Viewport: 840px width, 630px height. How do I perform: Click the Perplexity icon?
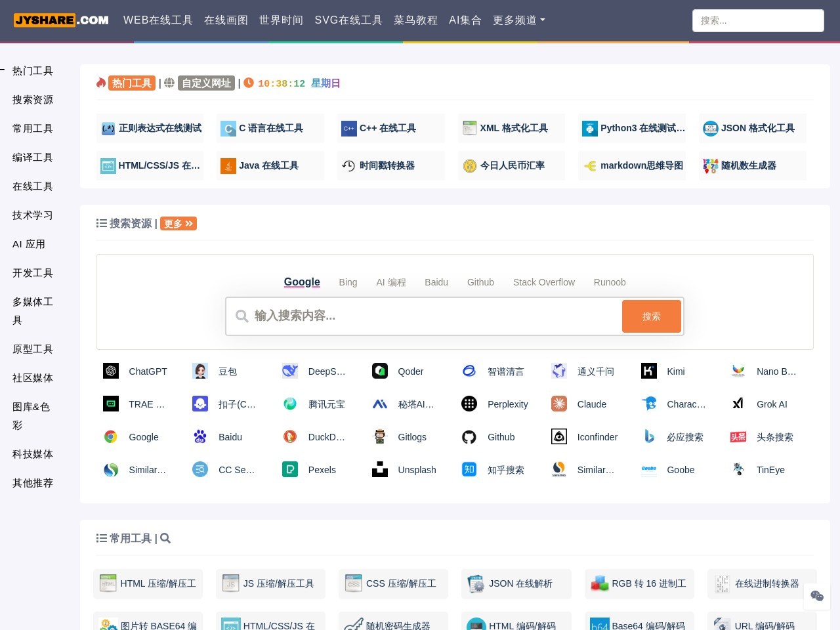469,404
